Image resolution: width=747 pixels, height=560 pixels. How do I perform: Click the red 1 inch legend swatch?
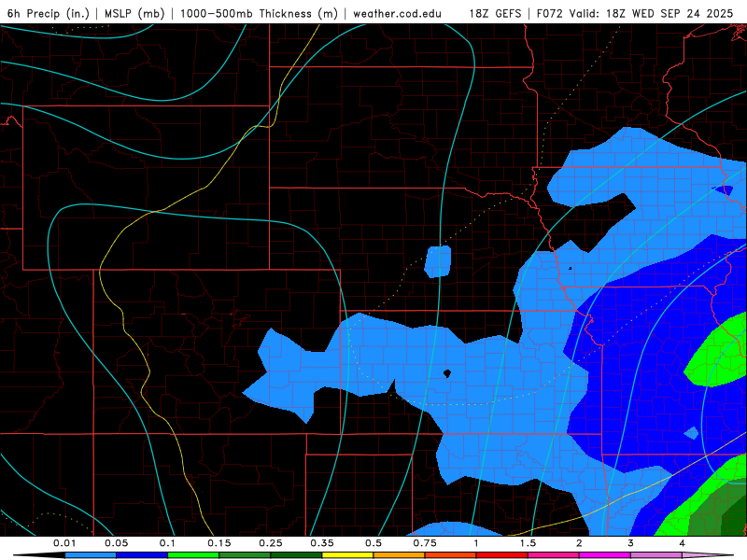click(x=502, y=555)
